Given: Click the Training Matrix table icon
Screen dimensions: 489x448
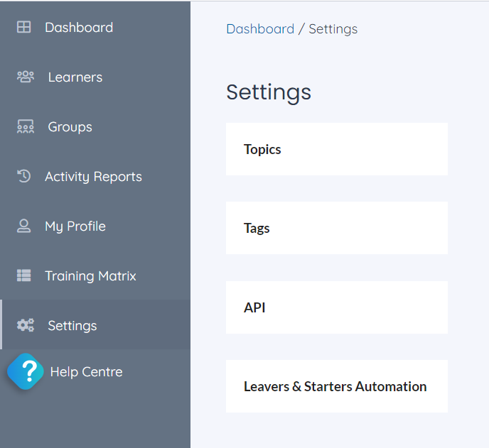Looking at the screenshot, I should (23, 275).
